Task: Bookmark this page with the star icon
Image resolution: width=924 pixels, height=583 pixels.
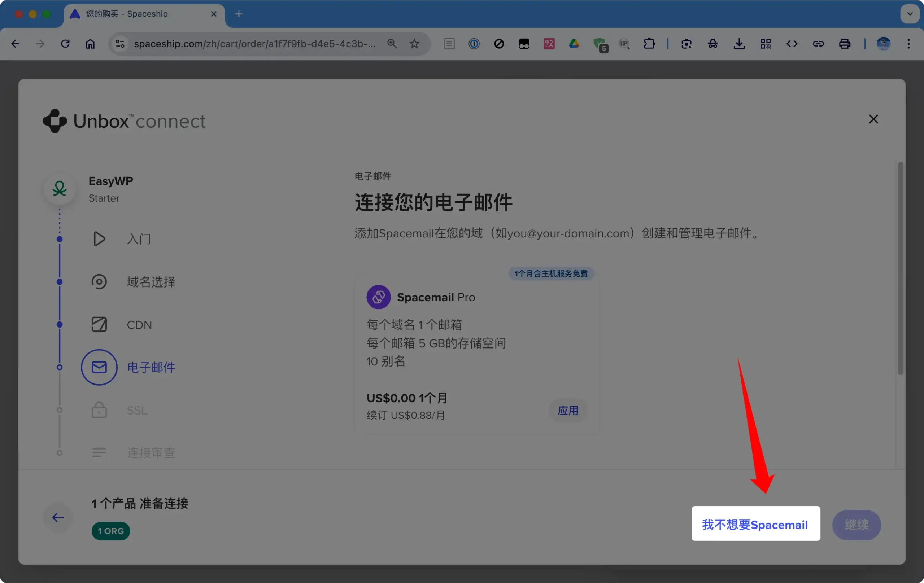Action: pos(414,44)
